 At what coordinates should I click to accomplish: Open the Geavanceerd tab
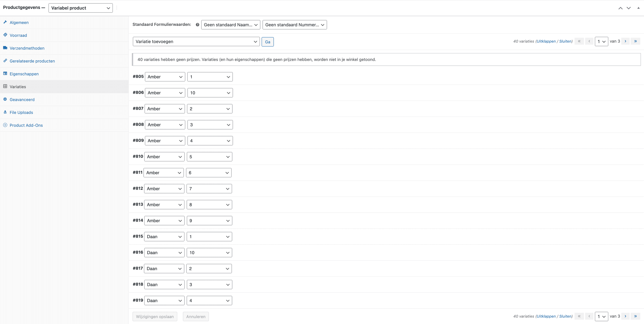(64, 100)
